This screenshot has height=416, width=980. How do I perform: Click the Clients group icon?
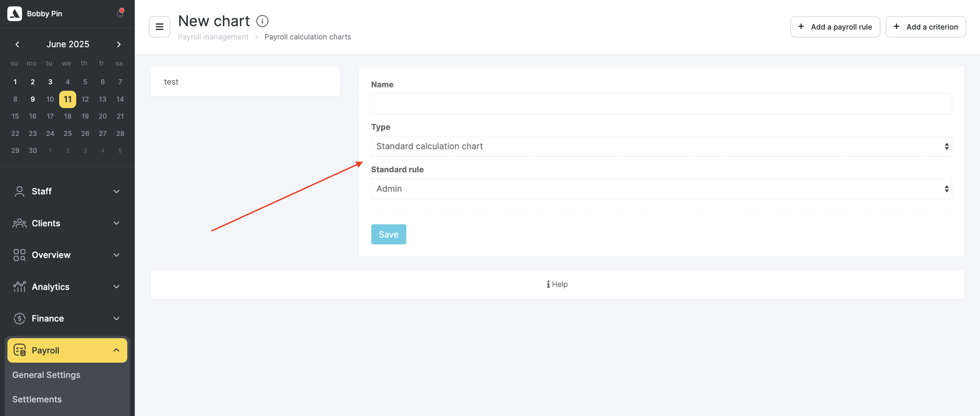point(19,223)
